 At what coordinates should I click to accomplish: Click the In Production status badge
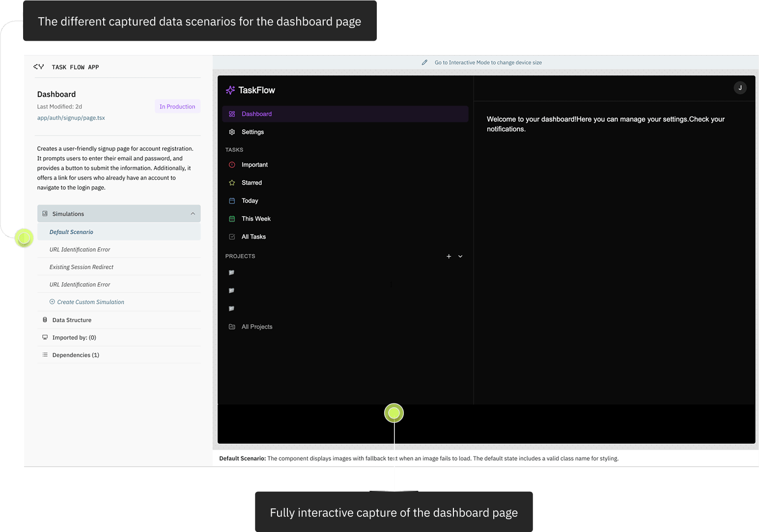click(x=177, y=107)
